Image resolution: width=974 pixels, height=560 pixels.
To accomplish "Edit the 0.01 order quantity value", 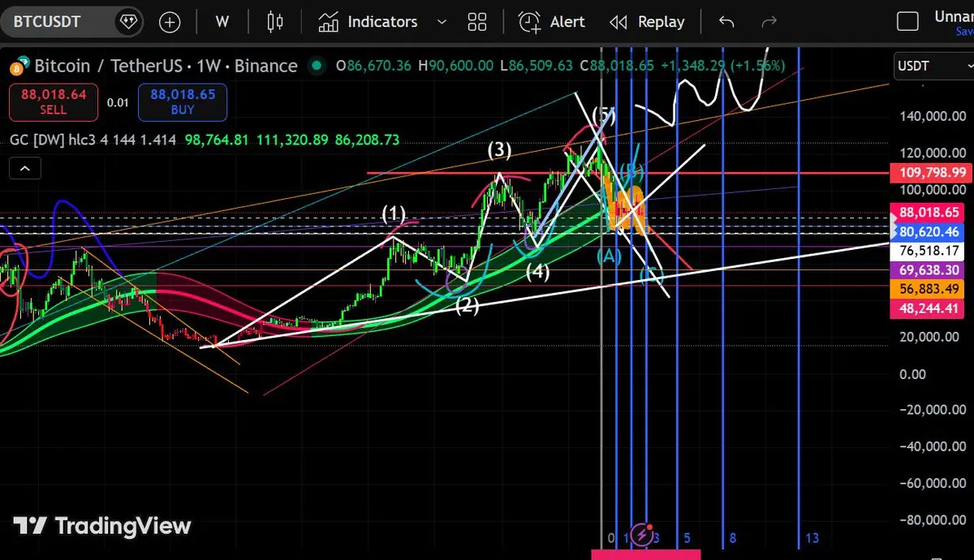I will (x=118, y=102).
